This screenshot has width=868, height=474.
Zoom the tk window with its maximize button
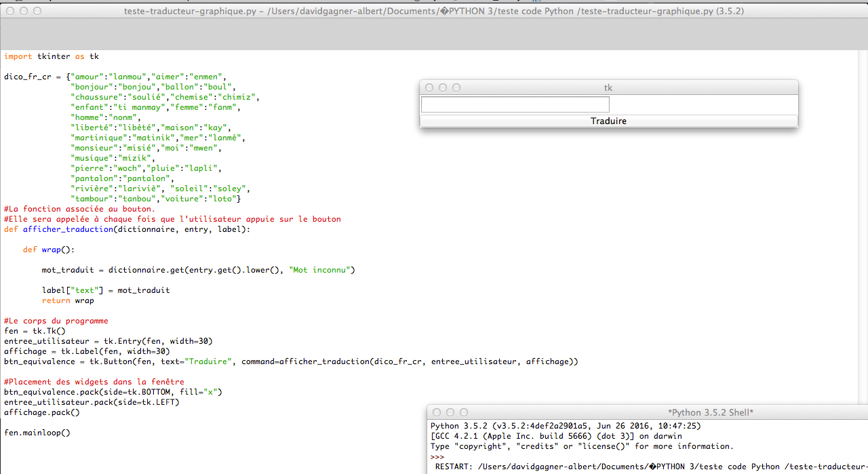tap(456, 87)
